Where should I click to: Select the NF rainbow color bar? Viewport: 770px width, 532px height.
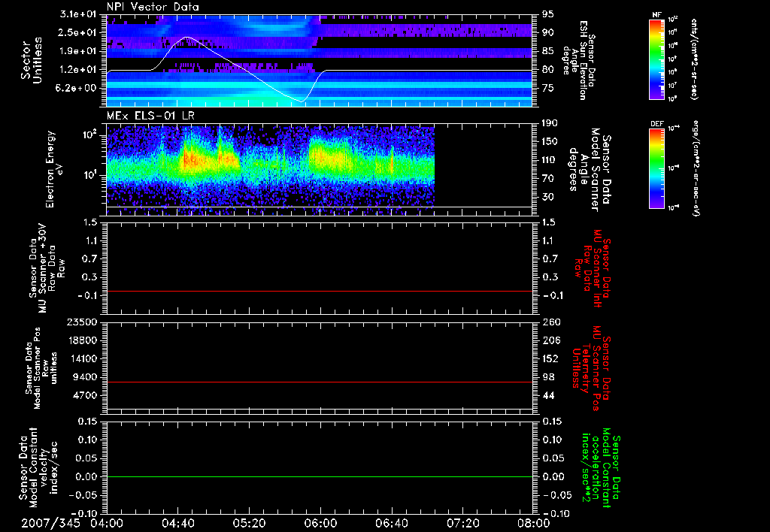pyautogui.click(x=656, y=59)
